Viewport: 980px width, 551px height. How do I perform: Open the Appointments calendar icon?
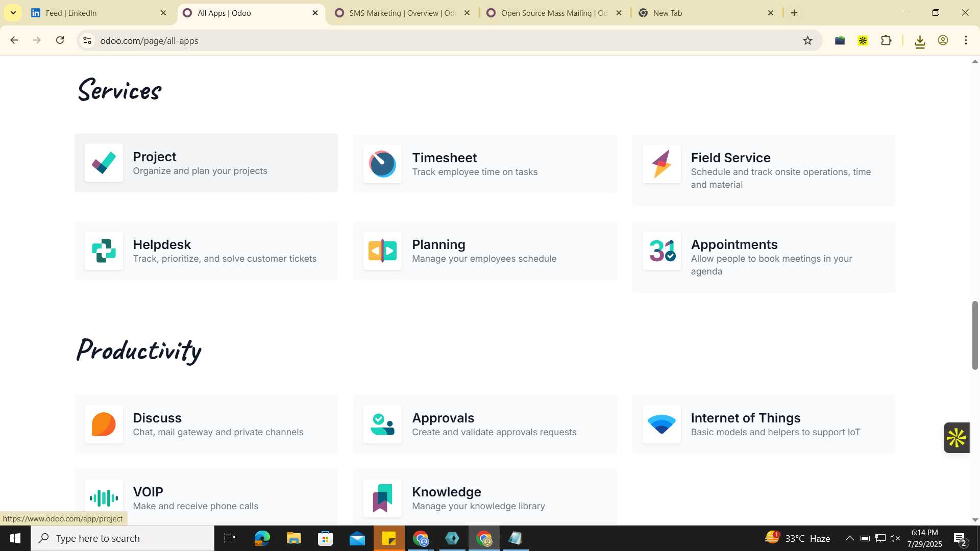(661, 251)
